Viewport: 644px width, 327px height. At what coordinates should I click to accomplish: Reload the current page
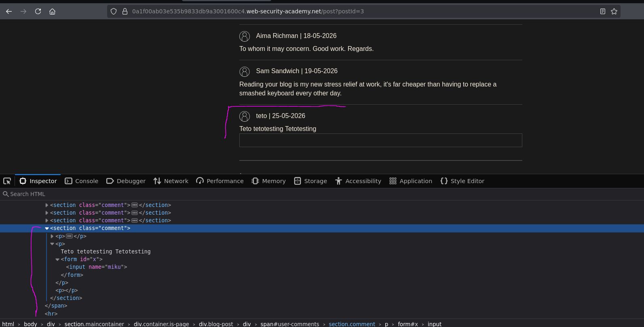click(38, 11)
